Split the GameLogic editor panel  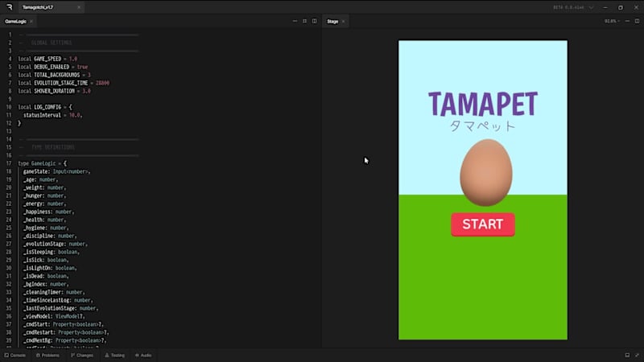[x=315, y=21]
